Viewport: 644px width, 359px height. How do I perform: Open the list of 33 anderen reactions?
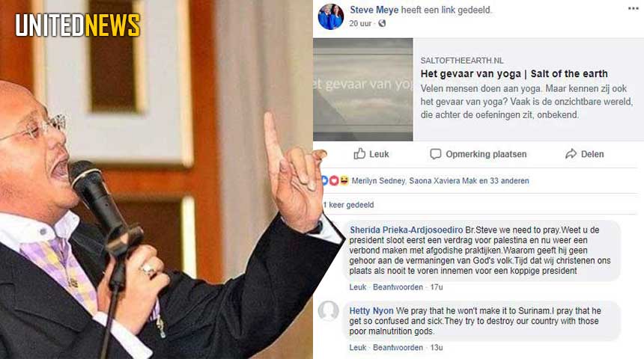click(x=509, y=181)
